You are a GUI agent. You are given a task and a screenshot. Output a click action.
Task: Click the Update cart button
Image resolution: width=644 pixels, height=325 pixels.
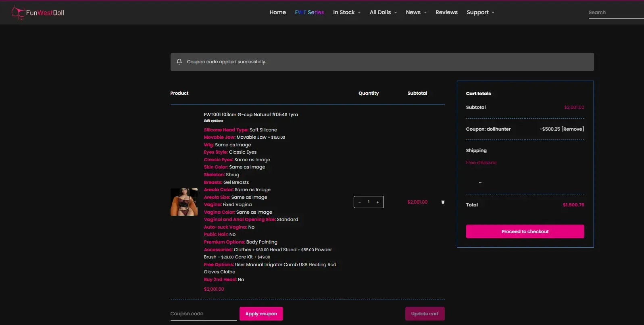click(425, 314)
